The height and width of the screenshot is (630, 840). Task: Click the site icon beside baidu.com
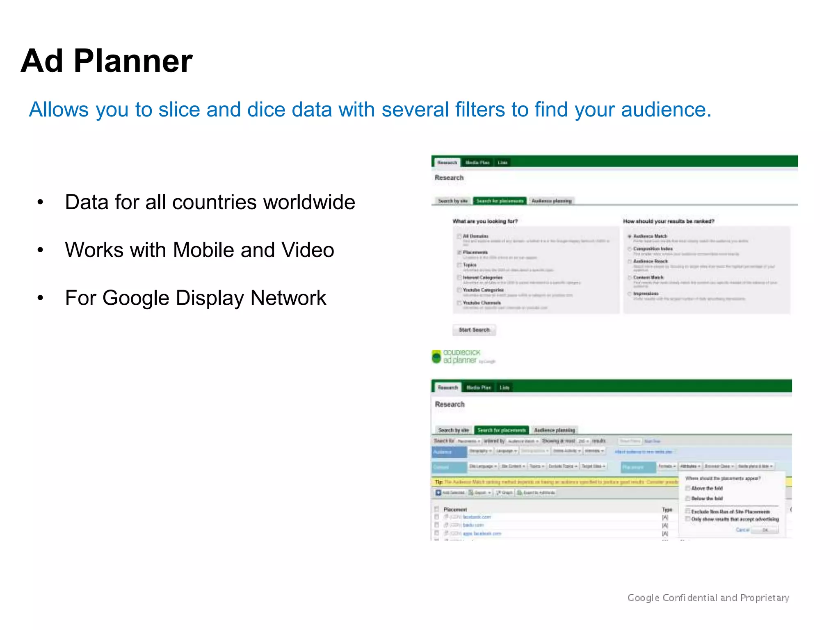coord(446,525)
